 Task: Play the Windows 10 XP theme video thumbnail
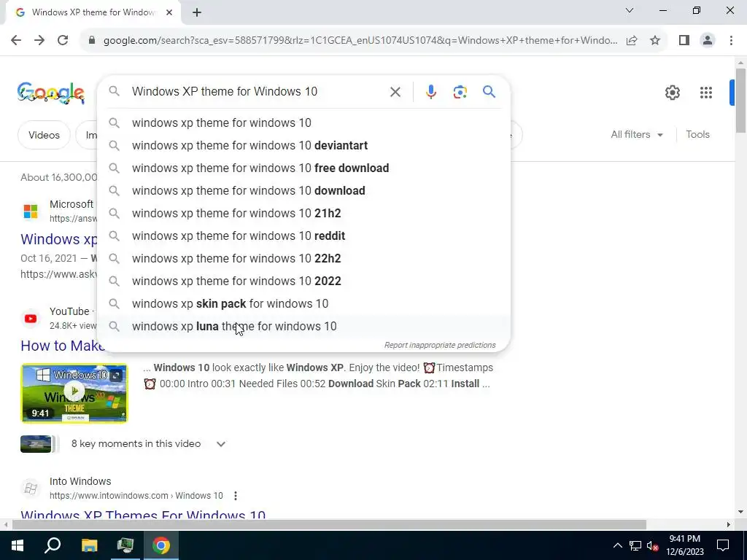(74, 393)
